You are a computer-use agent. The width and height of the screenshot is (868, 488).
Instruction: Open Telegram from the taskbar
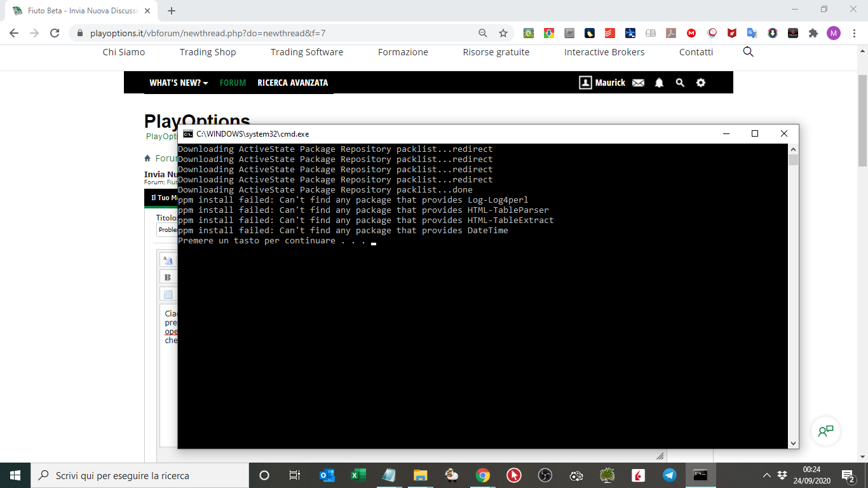pos(669,475)
